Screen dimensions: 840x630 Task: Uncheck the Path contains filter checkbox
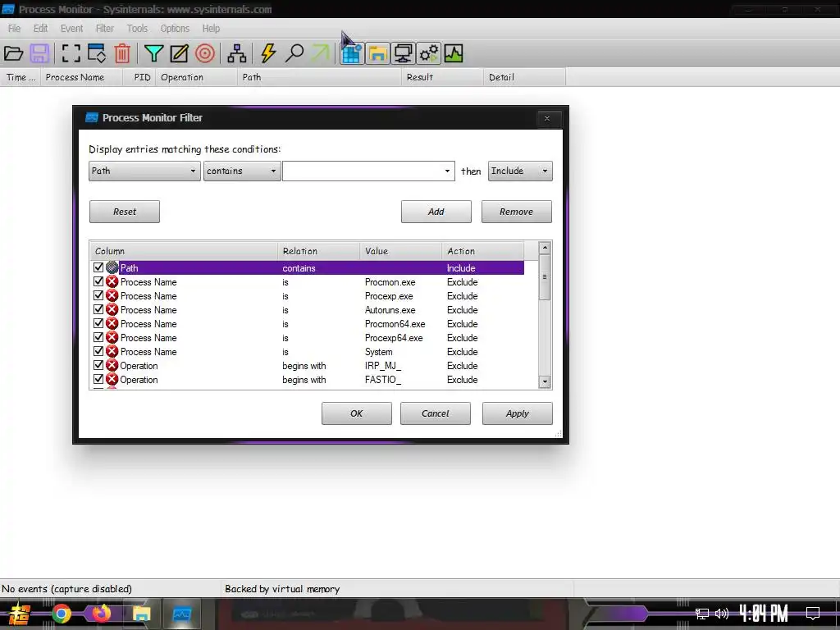[98, 267]
